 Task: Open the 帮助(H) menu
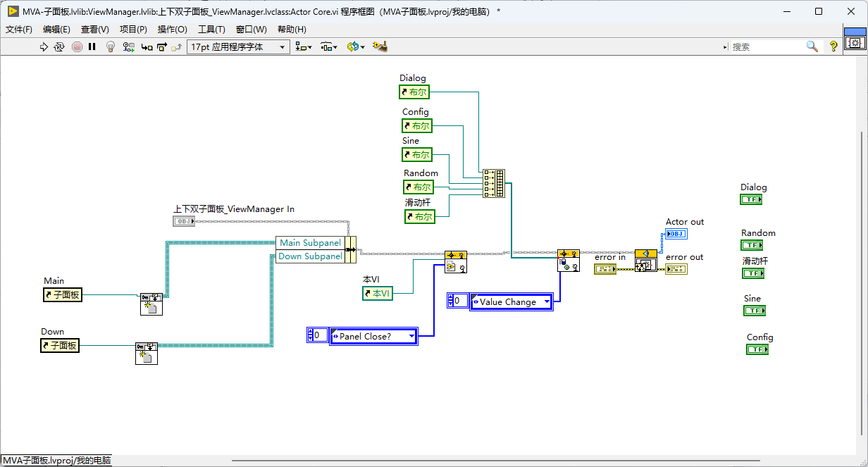[x=292, y=29]
